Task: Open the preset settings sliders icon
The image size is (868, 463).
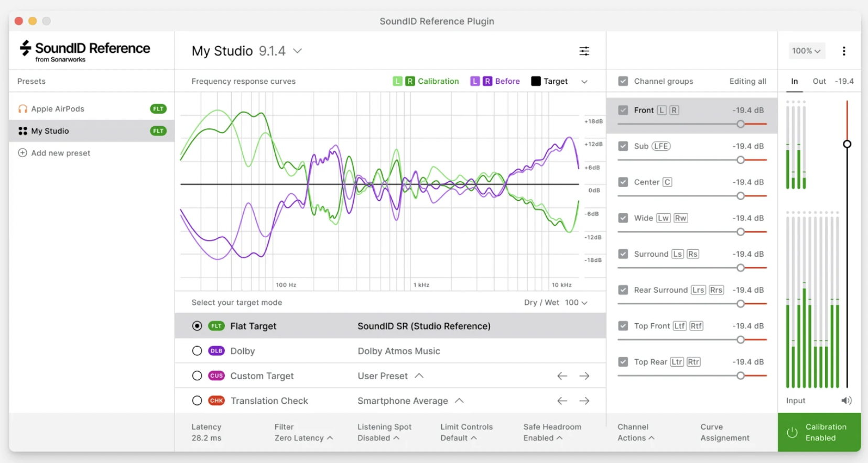Action: [584, 51]
